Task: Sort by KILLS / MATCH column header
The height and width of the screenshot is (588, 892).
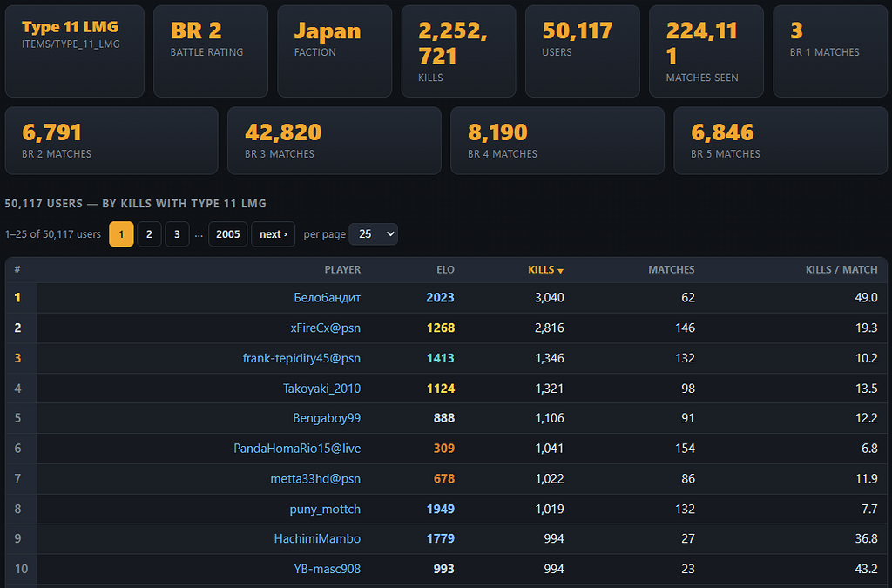Action: [x=841, y=269]
